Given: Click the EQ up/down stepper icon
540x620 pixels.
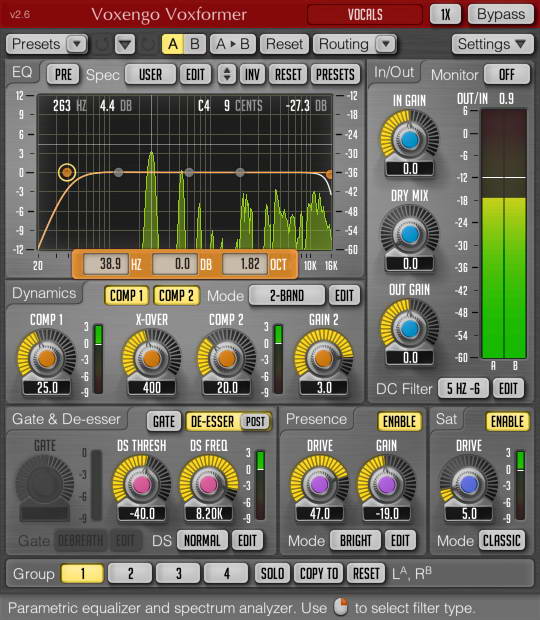Looking at the screenshot, I should [227, 74].
